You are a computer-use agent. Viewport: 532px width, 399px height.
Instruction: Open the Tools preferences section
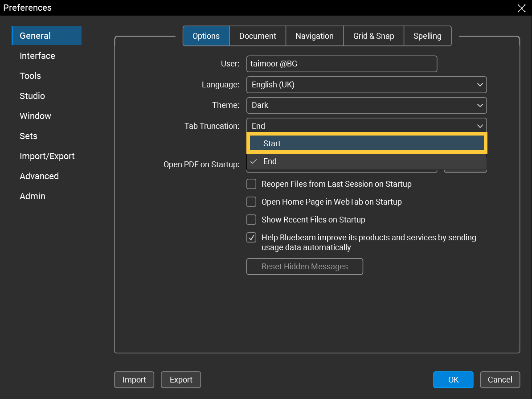[x=30, y=76]
